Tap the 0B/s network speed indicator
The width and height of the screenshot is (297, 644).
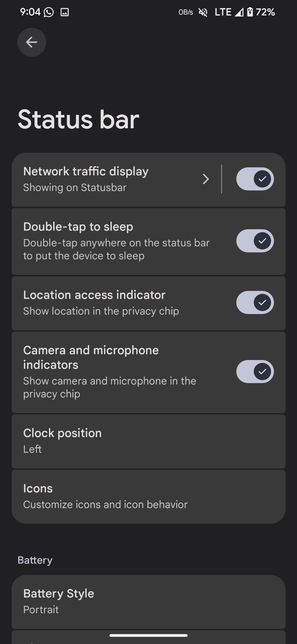click(x=186, y=12)
